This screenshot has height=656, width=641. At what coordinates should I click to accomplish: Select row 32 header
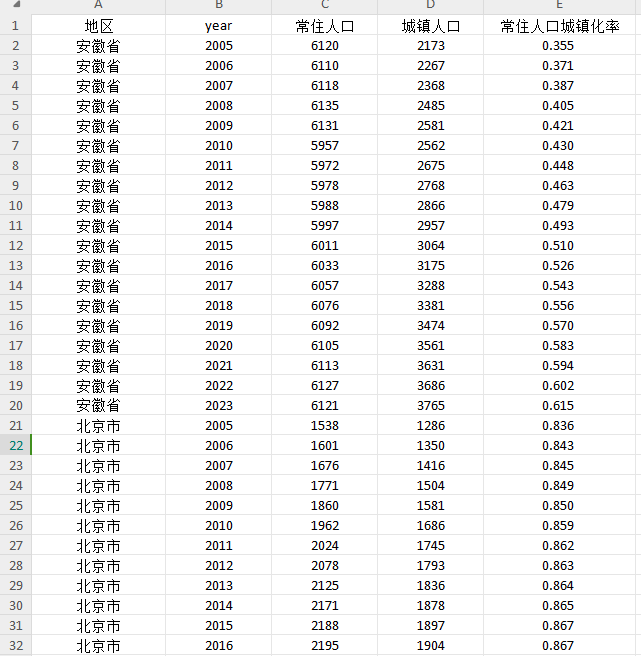coord(15,646)
